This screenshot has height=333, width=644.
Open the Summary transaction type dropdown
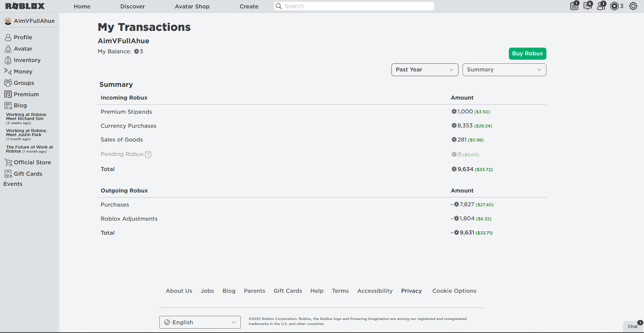(x=504, y=70)
